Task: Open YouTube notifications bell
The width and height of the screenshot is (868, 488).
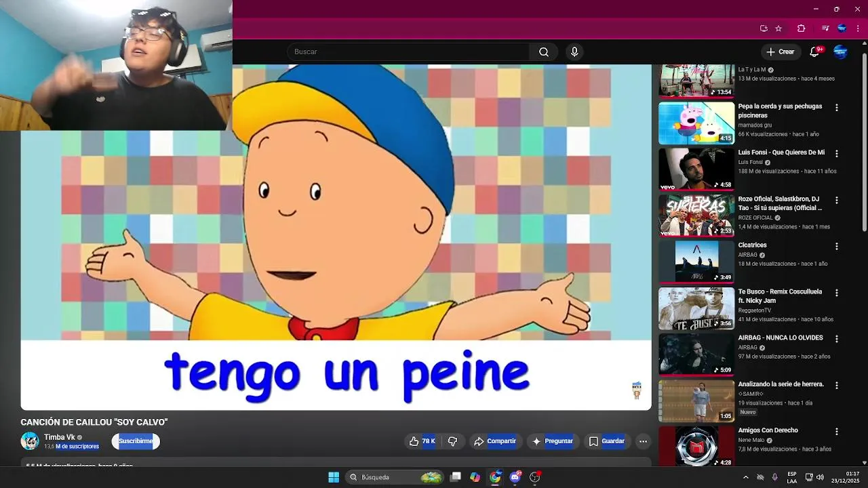Action: click(815, 52)
